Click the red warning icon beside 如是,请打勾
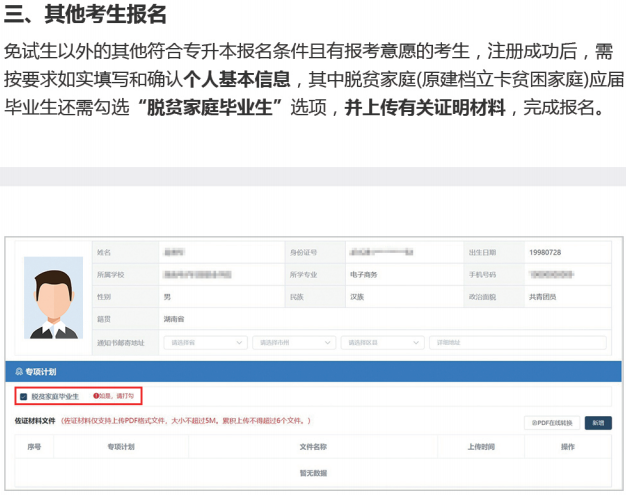Image resolution: width=626 pixels, height=495 pixels. pos(96,397)
